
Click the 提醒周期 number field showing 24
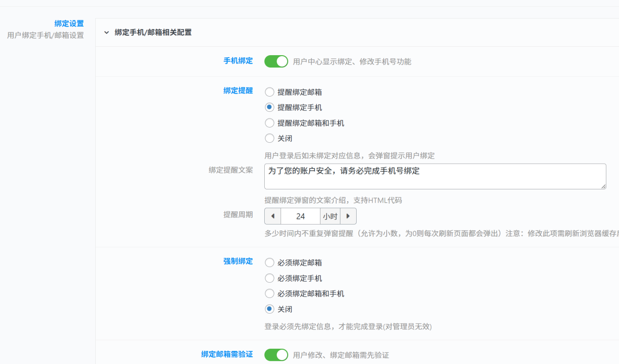pos(300,216)
